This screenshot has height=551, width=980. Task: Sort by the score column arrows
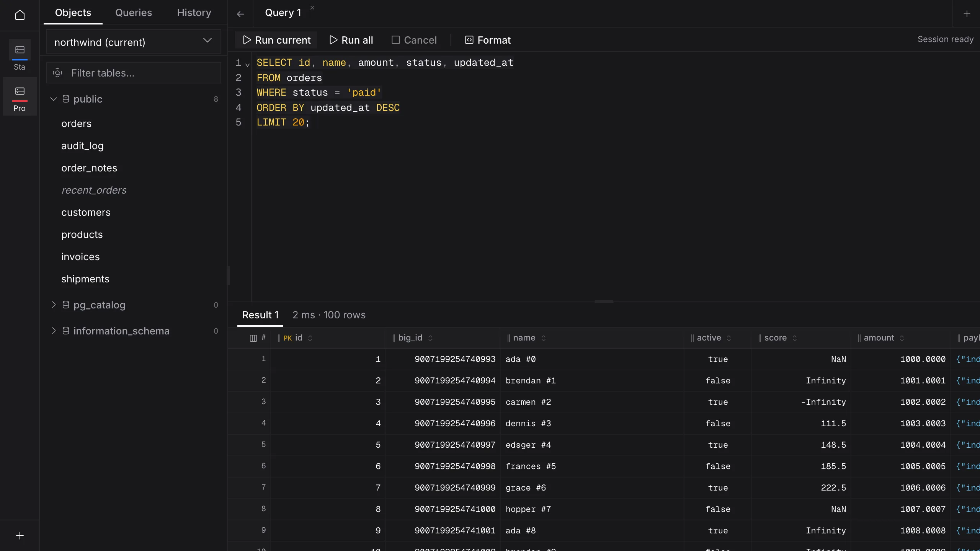795,338
